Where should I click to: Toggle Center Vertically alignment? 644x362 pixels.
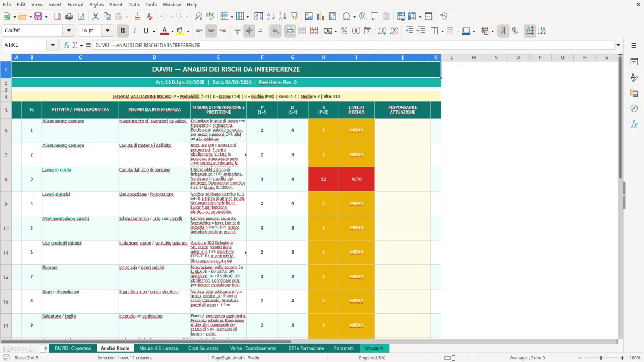tap(249, 31)
